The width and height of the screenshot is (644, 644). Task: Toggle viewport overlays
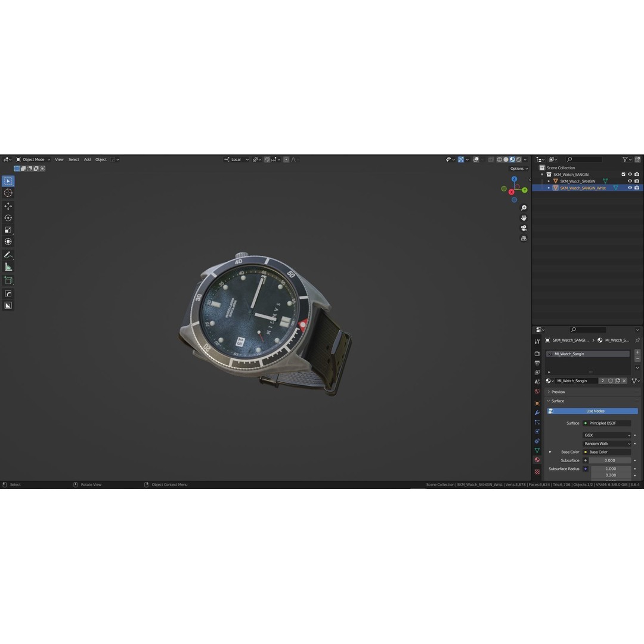point(476,160)
